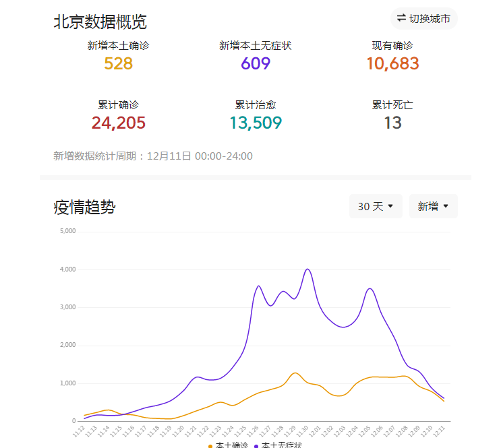Screen dimensions: 499x448
Task: Click the purple line peak near 11.30
Action: tap(307, 269)
